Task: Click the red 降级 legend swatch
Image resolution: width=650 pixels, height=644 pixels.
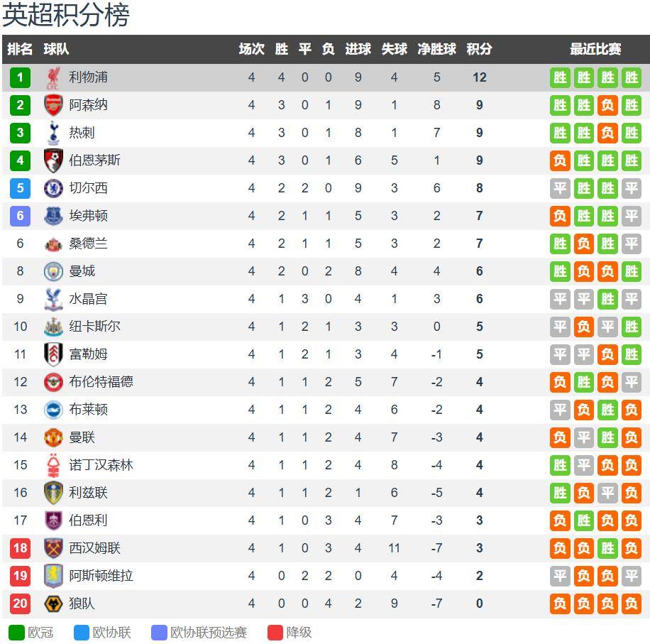Action: click(275, 632)
